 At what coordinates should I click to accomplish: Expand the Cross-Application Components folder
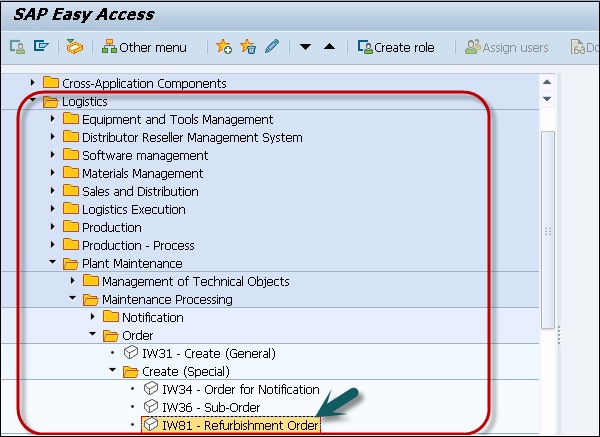33,84
